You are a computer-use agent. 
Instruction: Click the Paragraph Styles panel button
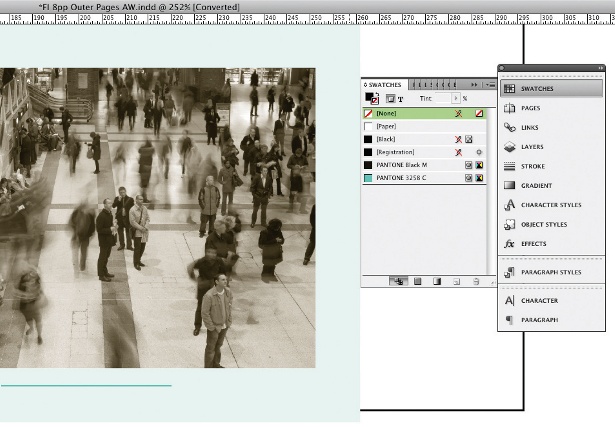click(550, 272)
